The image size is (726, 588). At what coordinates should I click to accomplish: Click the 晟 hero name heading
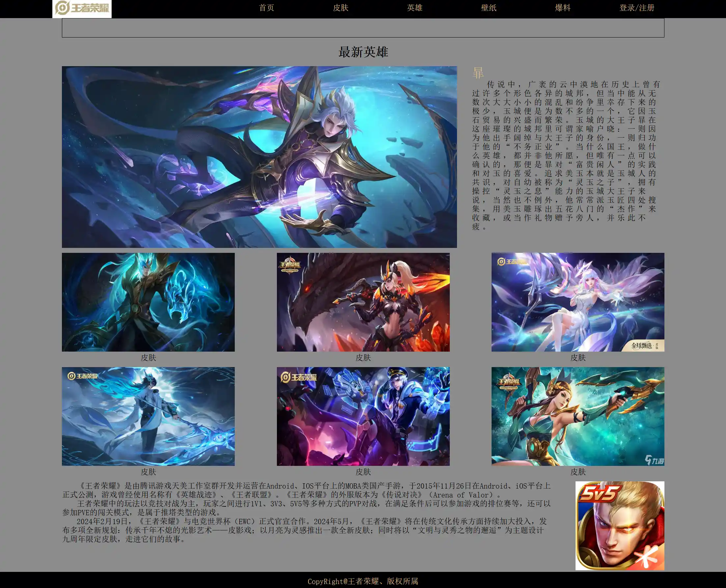coord(478,72)
